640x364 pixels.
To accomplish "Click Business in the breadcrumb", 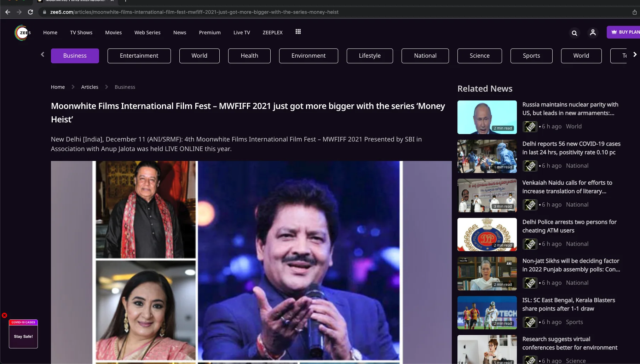I will click(x=125, y=87).
